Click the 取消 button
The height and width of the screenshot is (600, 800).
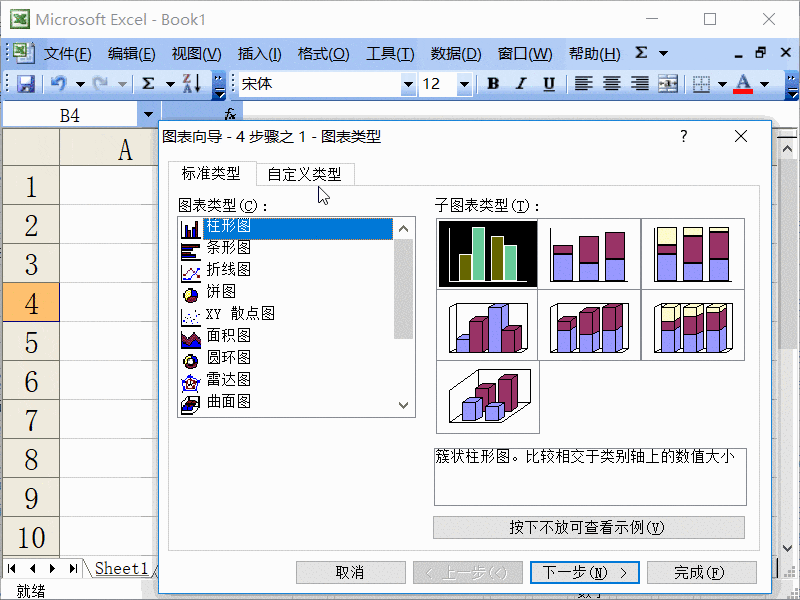click(350, 572)
